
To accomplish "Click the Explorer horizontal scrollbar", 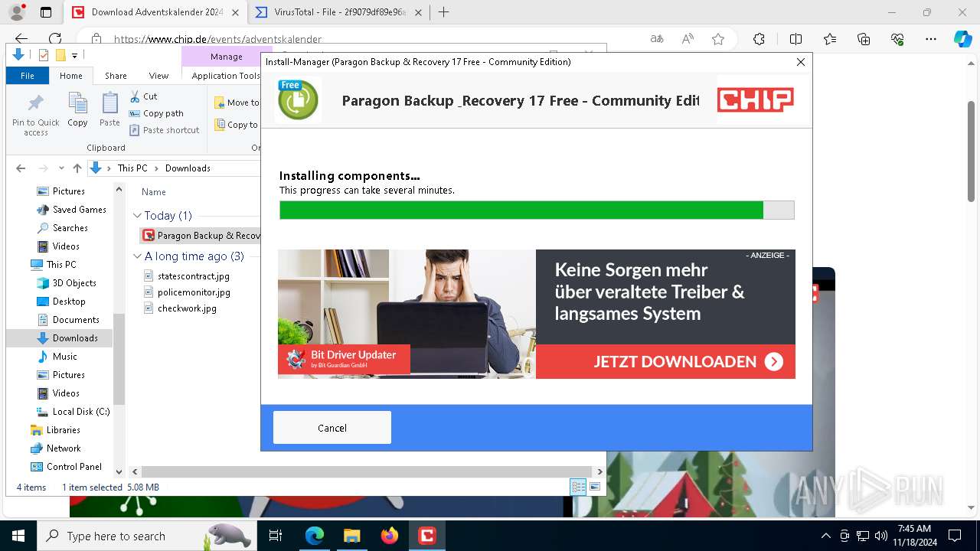I will [366, 471].
